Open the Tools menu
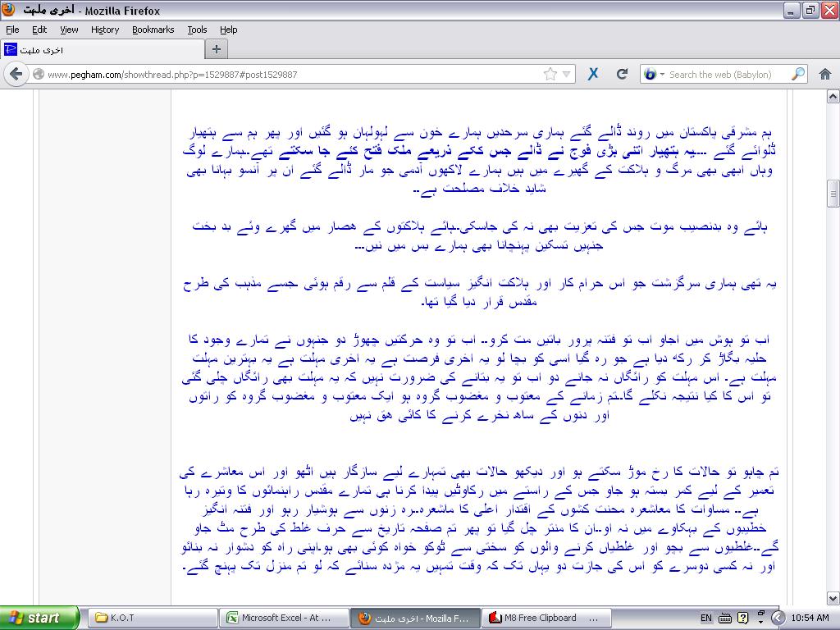The image size is (840, 630). click(197, 30)
